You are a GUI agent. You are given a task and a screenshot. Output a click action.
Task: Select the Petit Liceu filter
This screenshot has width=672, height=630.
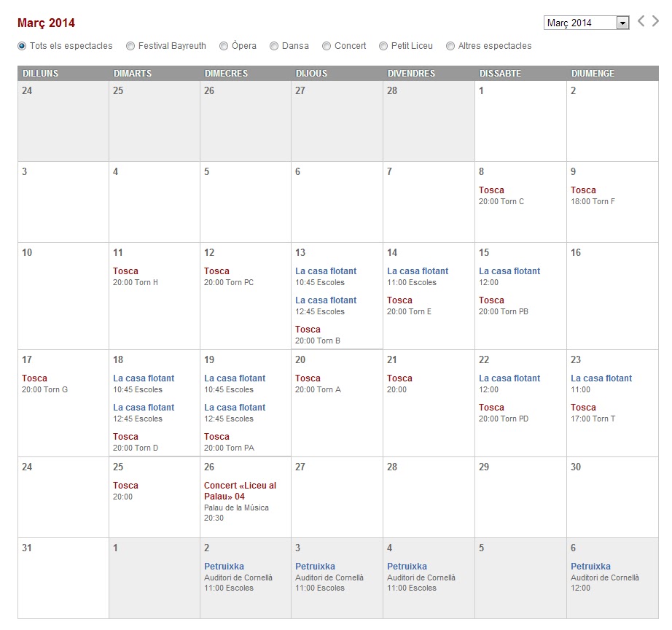pyautogui.click(x=383, y=46)
